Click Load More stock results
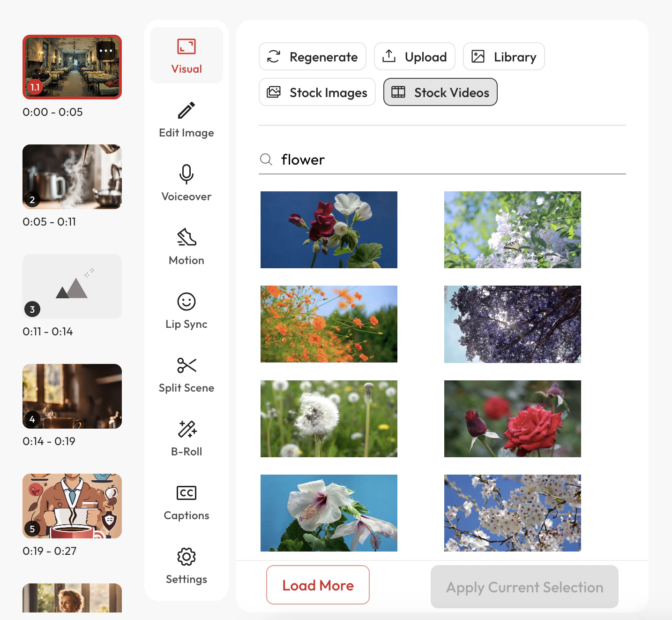This screenshot has height=620, width=672. tap(318, 585)
